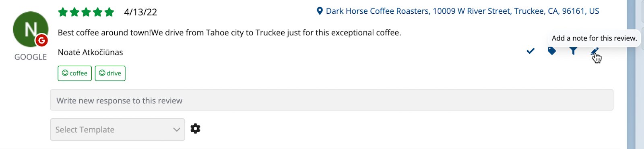Click the review text about exceptional coffee
Image resolution: width=644 pixels, height=149 pixels.
point(229,33)
